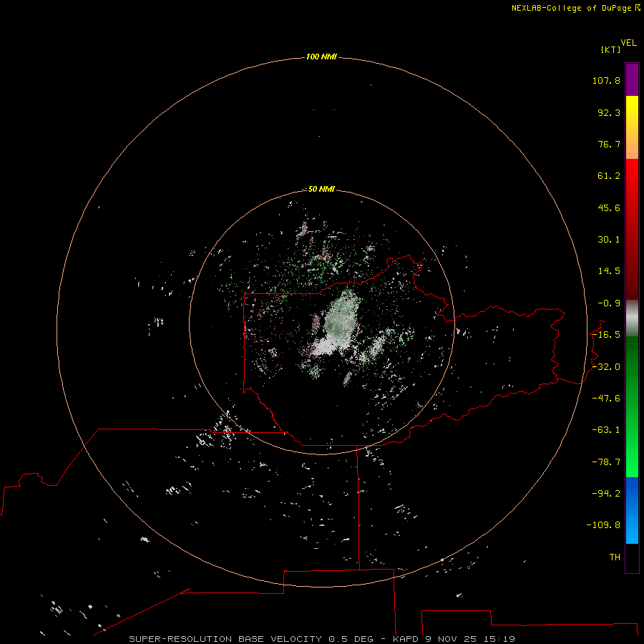Click the -0.9 velocity scale value
Viewport: 644px width, 644px height.
(609, 303)
